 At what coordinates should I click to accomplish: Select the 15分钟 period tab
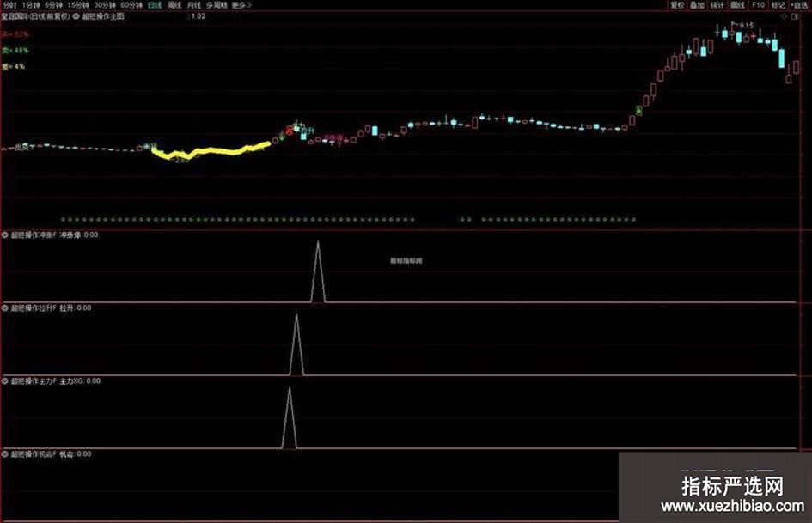pos(78,5)
